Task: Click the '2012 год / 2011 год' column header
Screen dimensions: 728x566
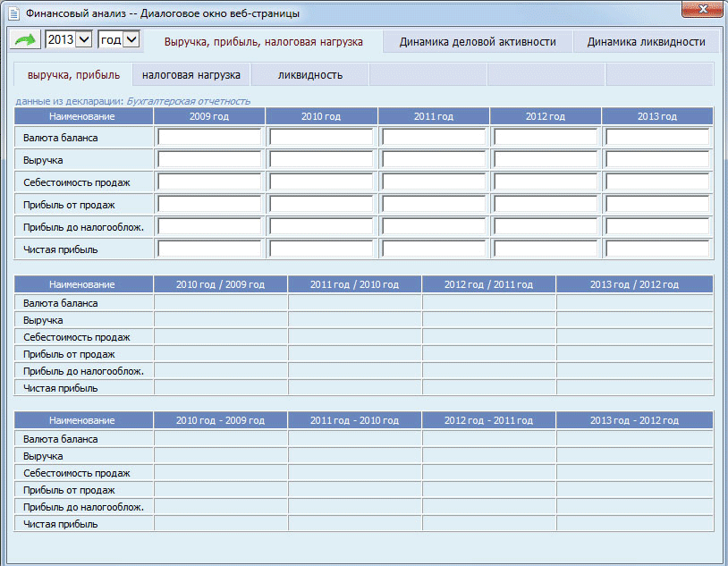Action: [x=489, y=284]
